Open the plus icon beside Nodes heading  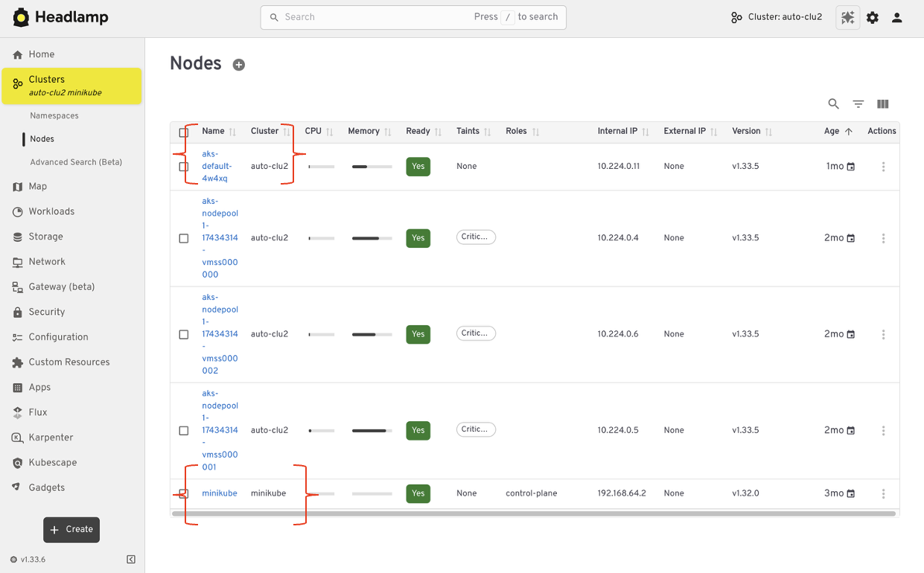(x=238, y=65)
